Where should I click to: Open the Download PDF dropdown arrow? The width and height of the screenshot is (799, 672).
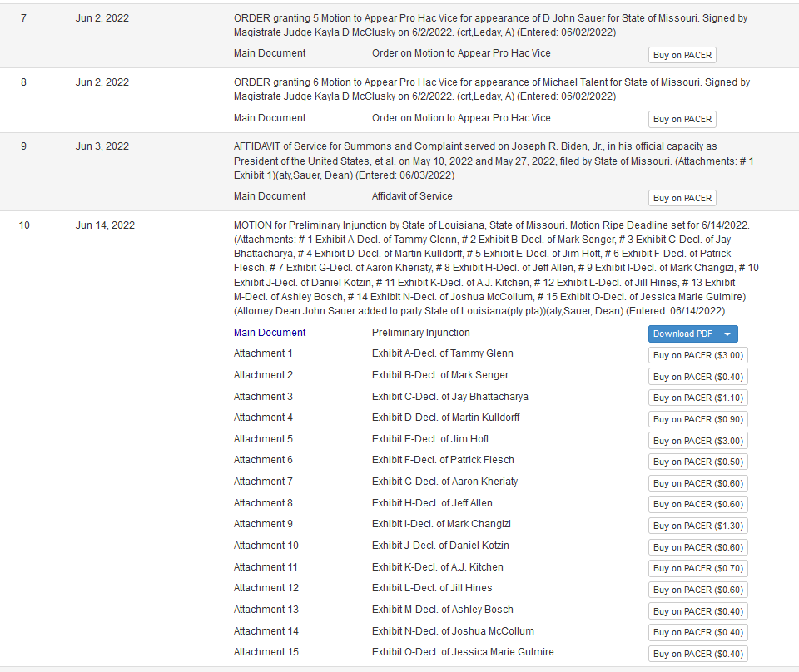[x=727, y=334]
